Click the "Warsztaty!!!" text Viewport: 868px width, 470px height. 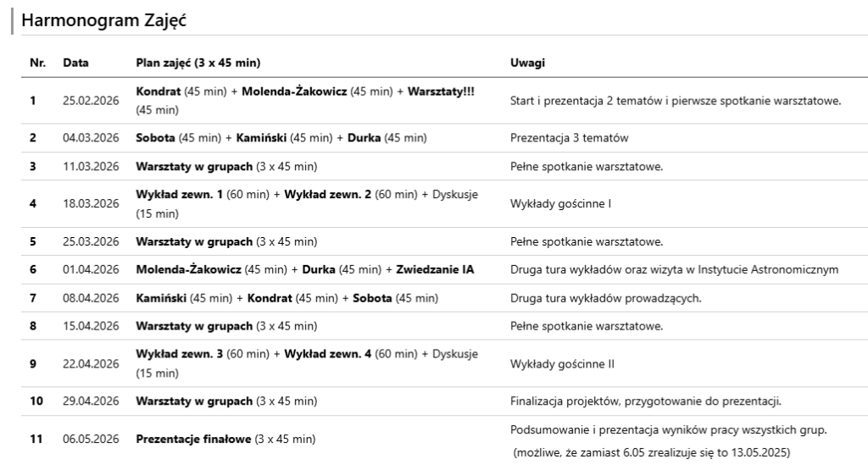coord(441,91)
